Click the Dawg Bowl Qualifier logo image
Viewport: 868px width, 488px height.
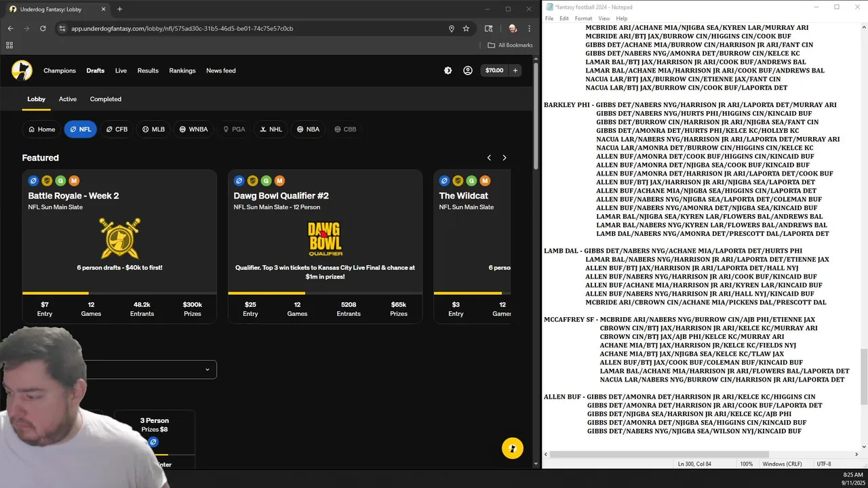tap(325, 239)
